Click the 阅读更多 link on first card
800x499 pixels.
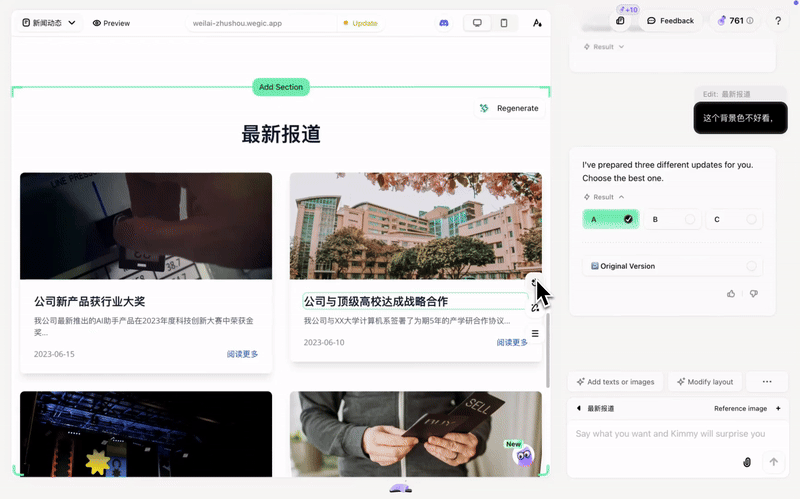pyautogui.click(x=242, y=354)
